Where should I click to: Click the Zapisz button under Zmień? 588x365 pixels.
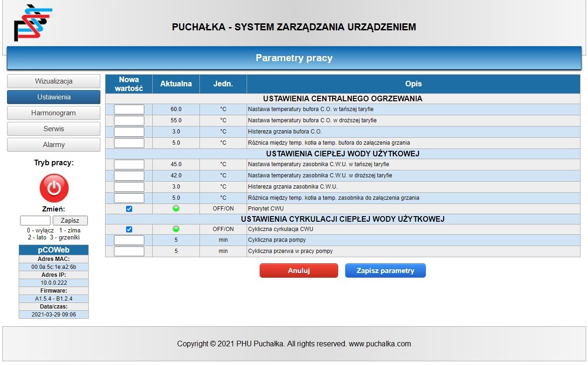pos(70,220)
